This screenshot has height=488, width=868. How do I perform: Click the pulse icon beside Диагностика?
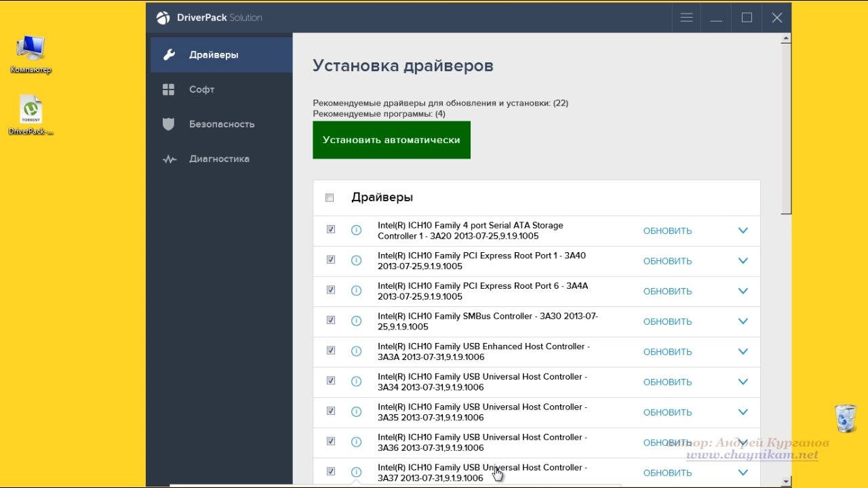tap(169, 159)
